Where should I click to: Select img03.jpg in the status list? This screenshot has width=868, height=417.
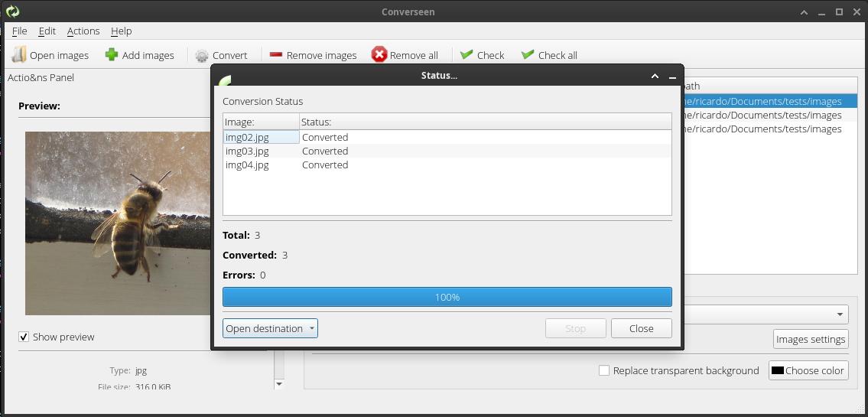(248, 151)
